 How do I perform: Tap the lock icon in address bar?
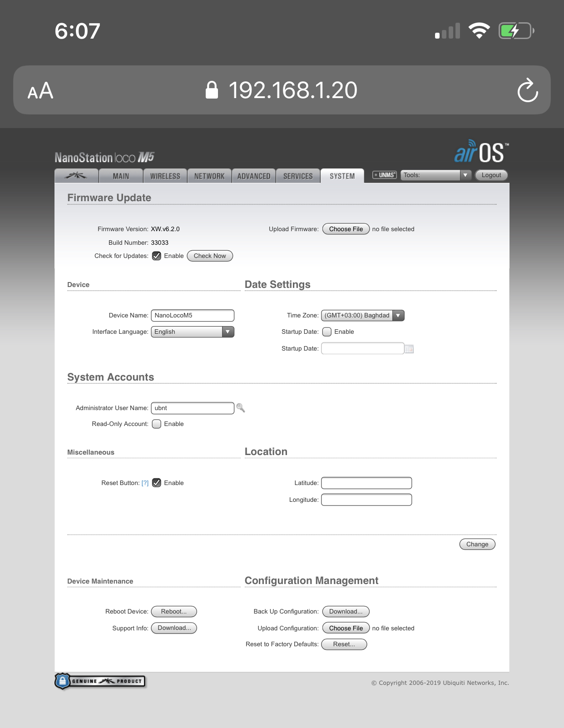click(x=212, y=90)
